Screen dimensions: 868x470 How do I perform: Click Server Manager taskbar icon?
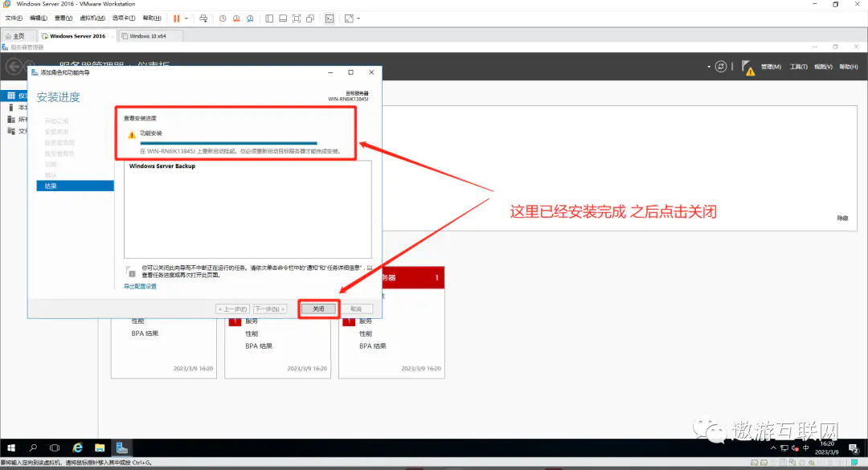tap(122, 448)
